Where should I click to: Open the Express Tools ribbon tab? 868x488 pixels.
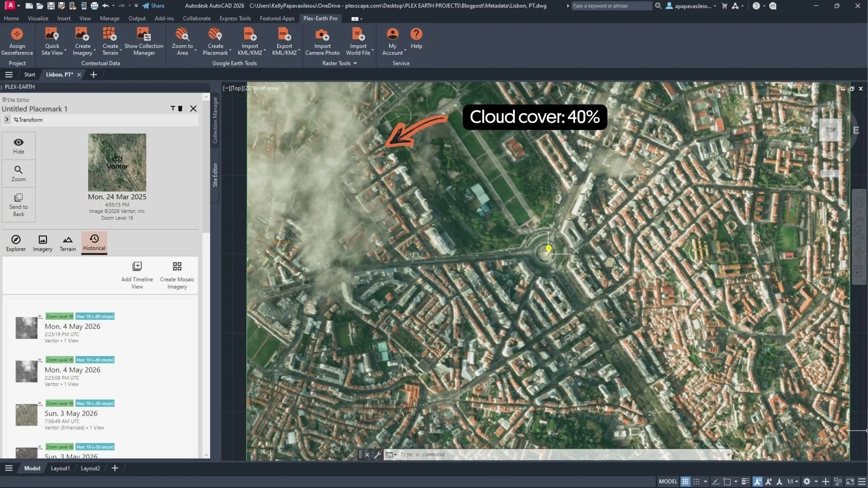tap(235, 19)
